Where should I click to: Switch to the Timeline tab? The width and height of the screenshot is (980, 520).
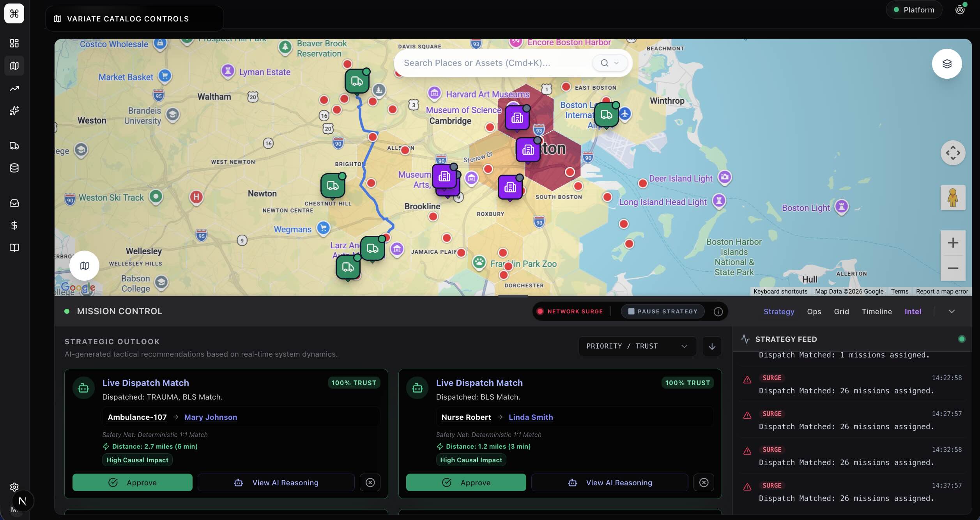tap(876, 311)
